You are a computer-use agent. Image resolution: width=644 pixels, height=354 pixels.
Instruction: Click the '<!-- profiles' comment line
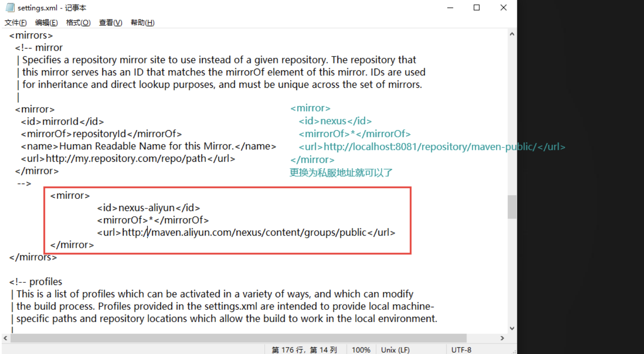(36, 281)
